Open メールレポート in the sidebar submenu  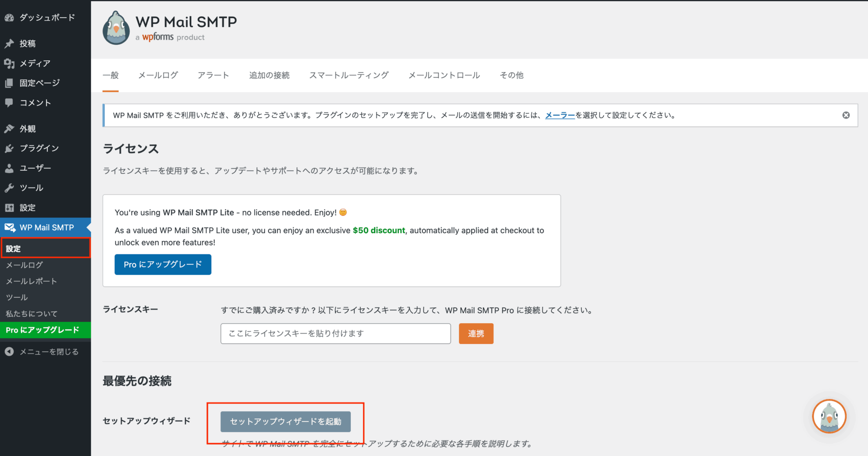coord(31,281)
